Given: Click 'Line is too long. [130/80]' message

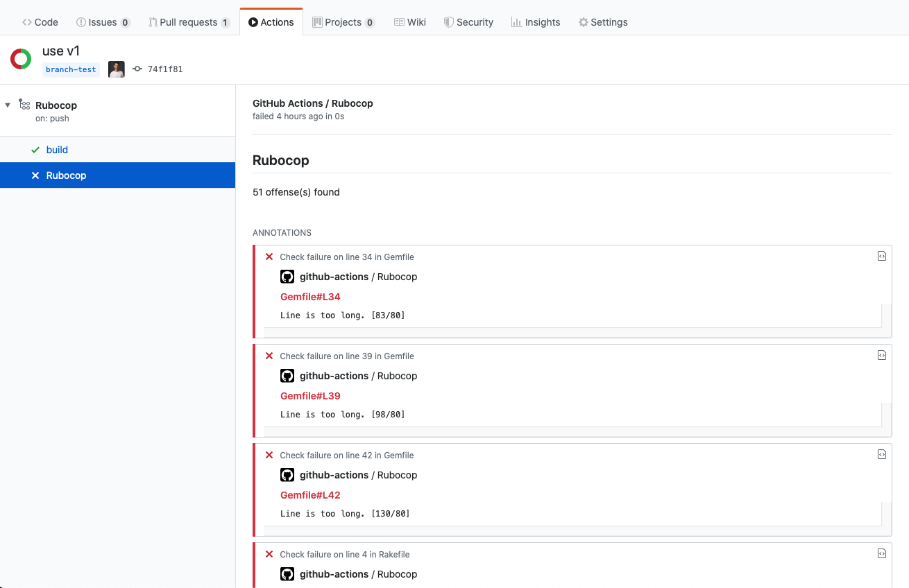Looking at the screenshot, I should click(345, 514).
